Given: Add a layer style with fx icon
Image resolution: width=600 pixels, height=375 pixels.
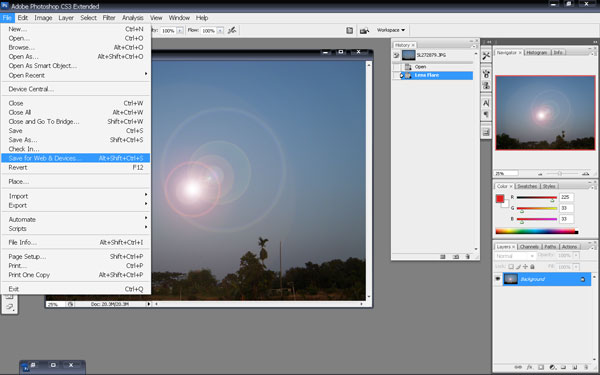Looking at the screenshot, I should point(529,367).
